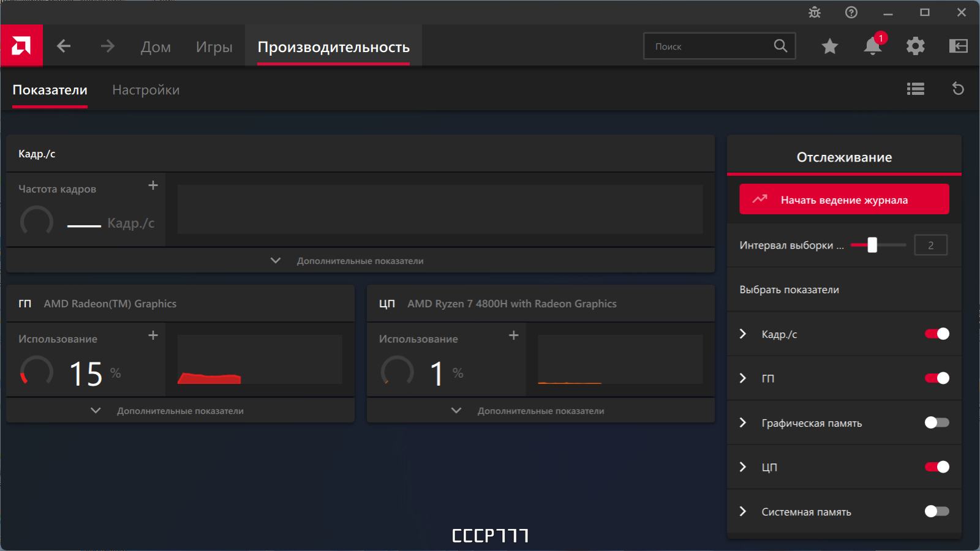Enable the Системная память toggle
Viewport: 980px width, 551px height.
[937, 511]
